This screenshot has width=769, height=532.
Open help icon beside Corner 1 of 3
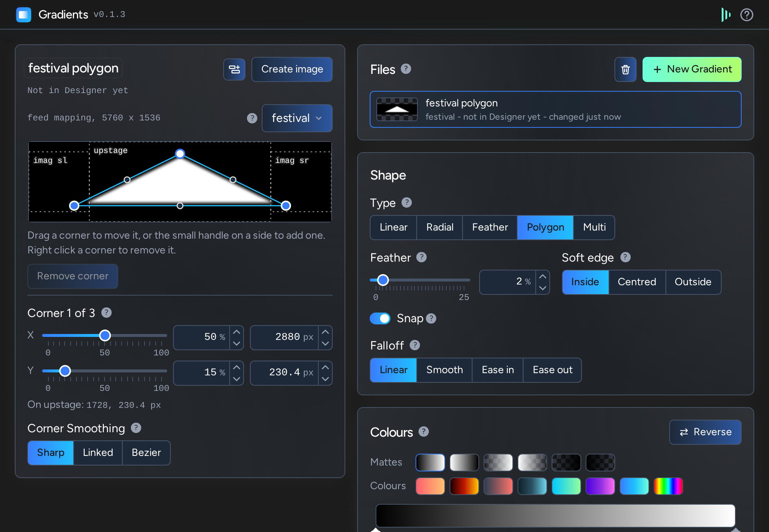coord(106,313)
